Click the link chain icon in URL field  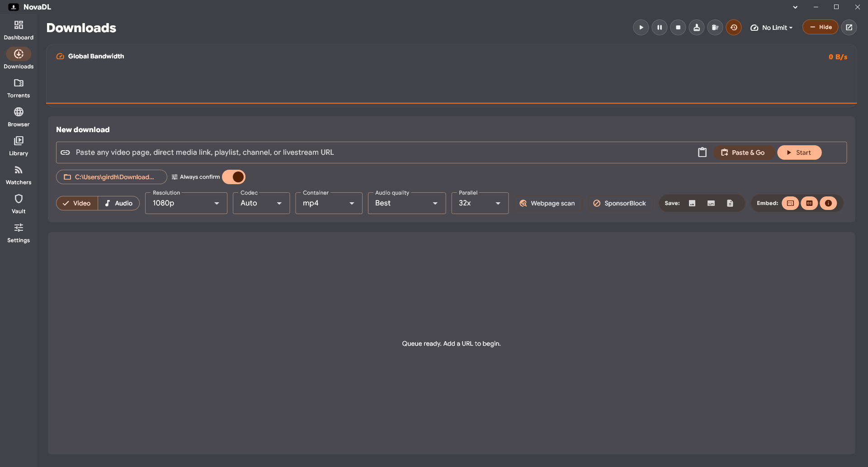click(65, 152)
